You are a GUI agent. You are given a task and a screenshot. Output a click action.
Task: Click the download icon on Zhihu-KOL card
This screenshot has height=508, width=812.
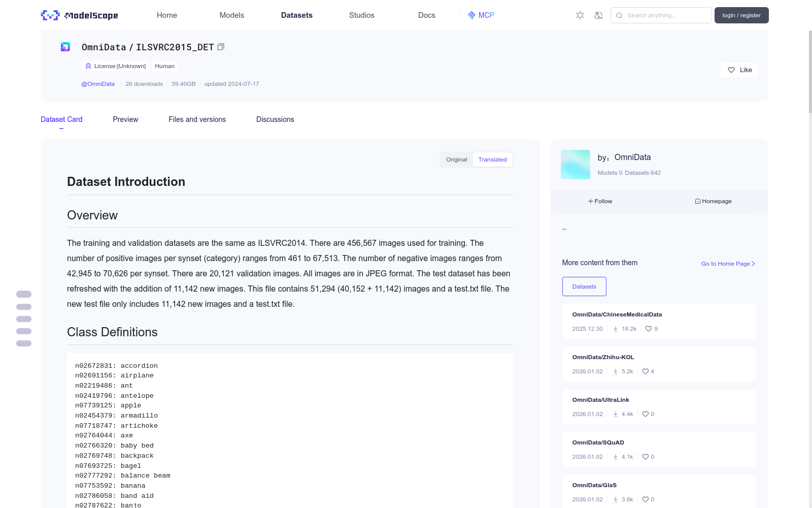click(616, 371)
